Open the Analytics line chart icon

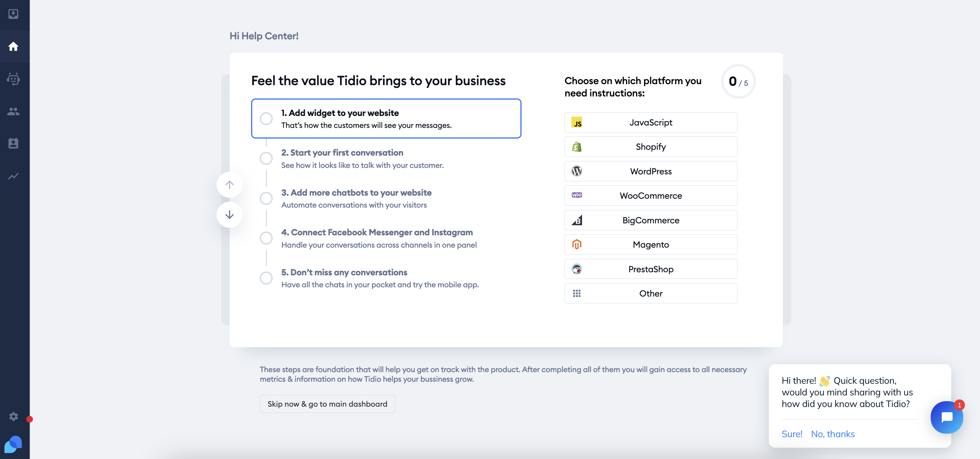tap(13, 176)
